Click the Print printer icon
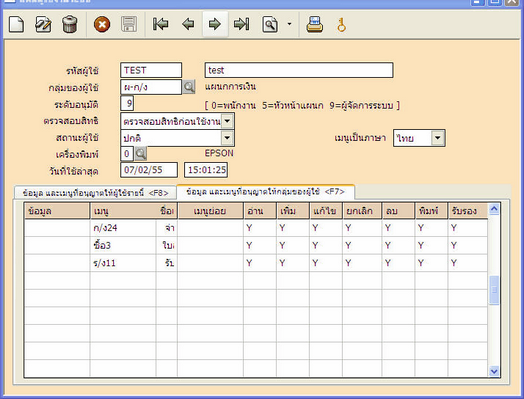Image resolution: width=524 pixels, height=399 pixels. click(x=314, y=24)
